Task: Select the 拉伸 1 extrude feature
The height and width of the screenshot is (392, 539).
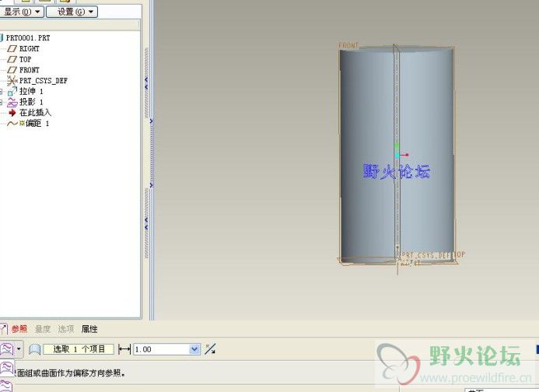Action: (x=31, y=92)
